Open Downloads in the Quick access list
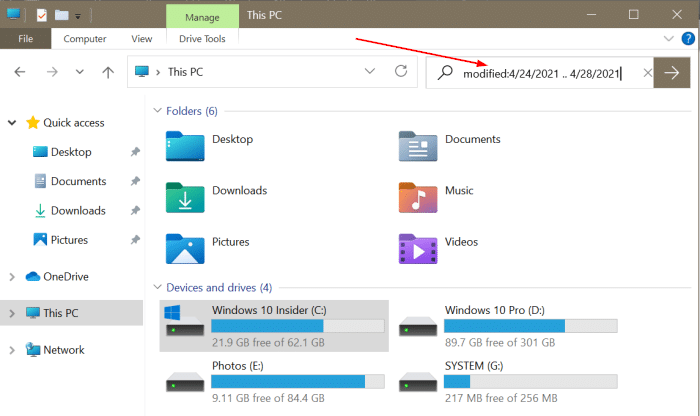Screen dimensions: 700x416 pos(78,211)
